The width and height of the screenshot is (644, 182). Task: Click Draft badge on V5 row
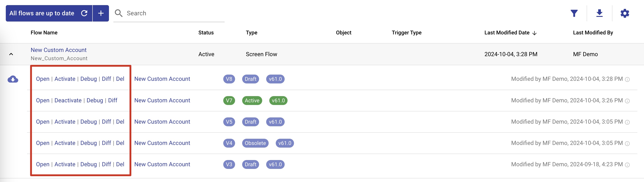click(x=250, y=122)
